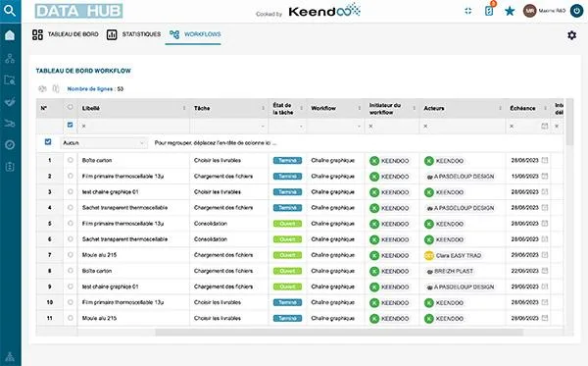Click Nombre de lignes label
The height and width of the screenshot is (366, 588).
pos(90,89)
